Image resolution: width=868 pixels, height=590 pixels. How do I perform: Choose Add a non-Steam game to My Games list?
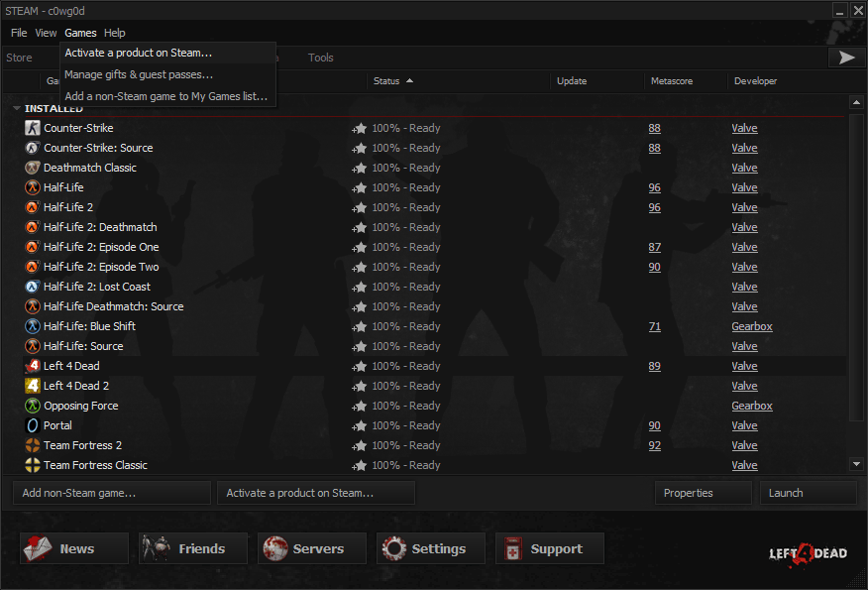(167, 96)
